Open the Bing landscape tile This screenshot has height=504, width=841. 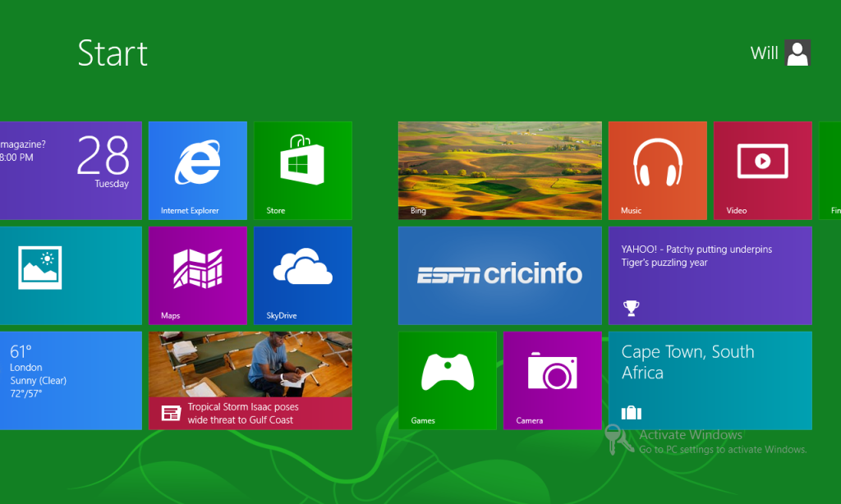pyautogui.click(x=500, y=171)
